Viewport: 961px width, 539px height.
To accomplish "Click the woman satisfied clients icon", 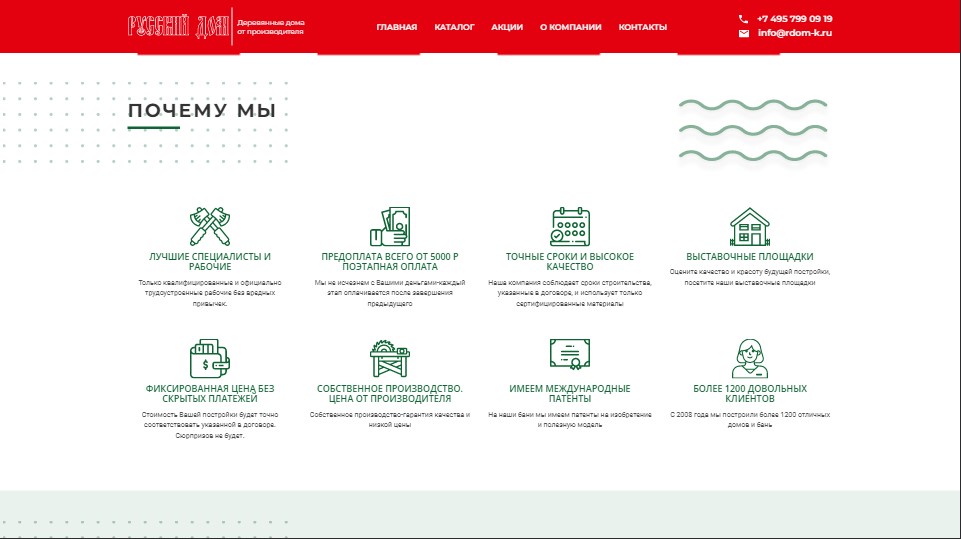I will (750, 358).
